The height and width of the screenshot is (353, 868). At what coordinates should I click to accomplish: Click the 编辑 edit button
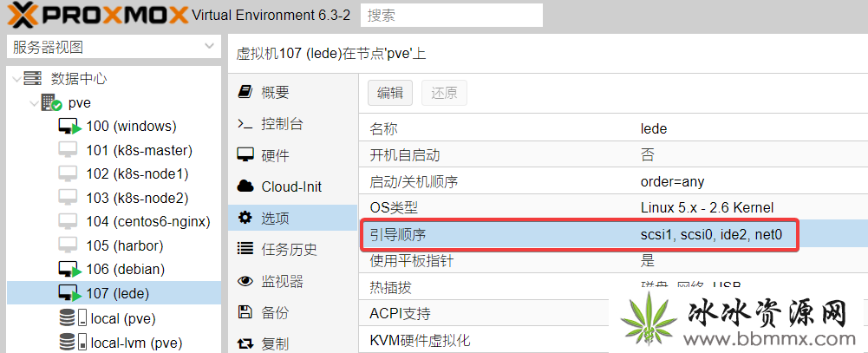point(390,93)
